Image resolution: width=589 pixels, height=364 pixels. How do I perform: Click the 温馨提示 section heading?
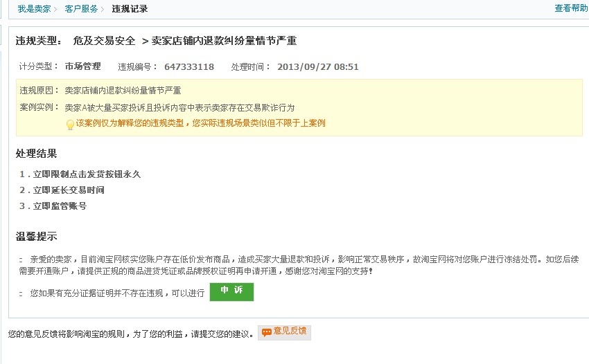point(36,237)
